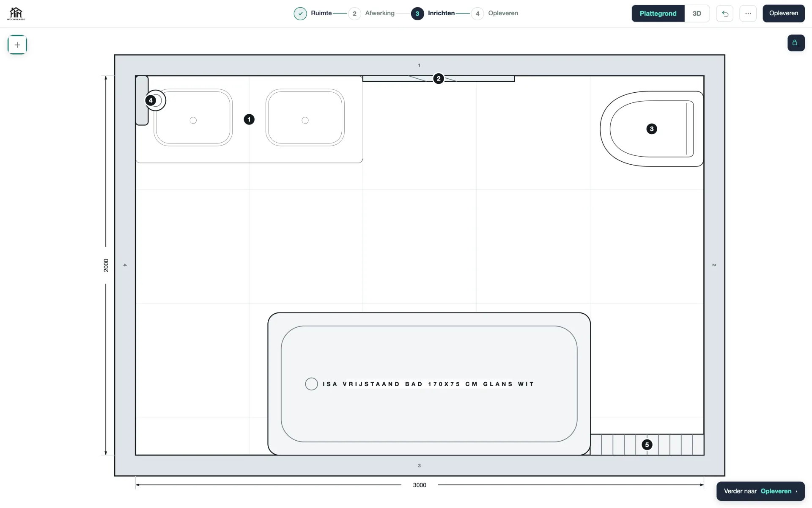
Task: Click the 2000 height dimension label
Action: point(106,265)
